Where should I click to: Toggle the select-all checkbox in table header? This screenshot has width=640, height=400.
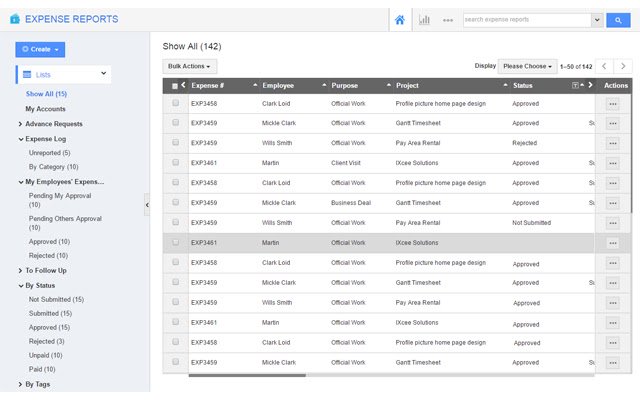pos(175,86)
